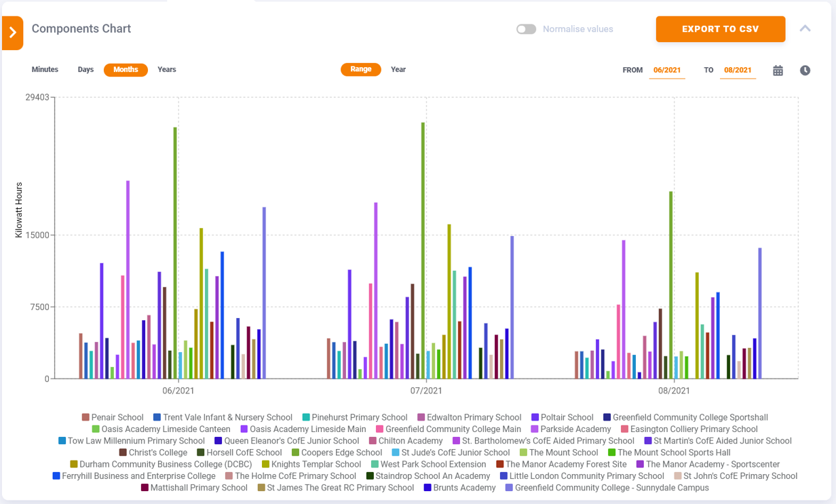Click Knights Templar School legend item
836x504 pixels.
(x=265, y=465)
